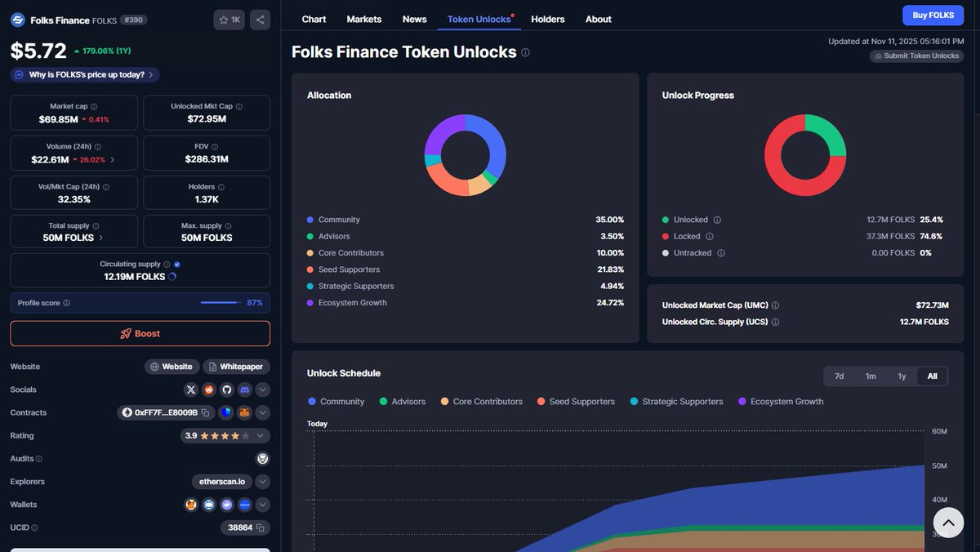Screen dimensions: 980x552
Task: Expand the Socials dropdown chevron
Action: [x=263, y=390]
